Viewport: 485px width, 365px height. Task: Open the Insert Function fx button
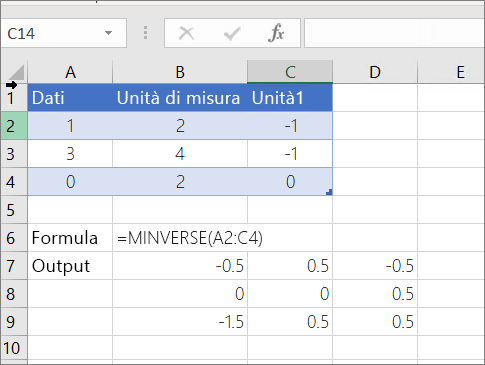point(276,33)
